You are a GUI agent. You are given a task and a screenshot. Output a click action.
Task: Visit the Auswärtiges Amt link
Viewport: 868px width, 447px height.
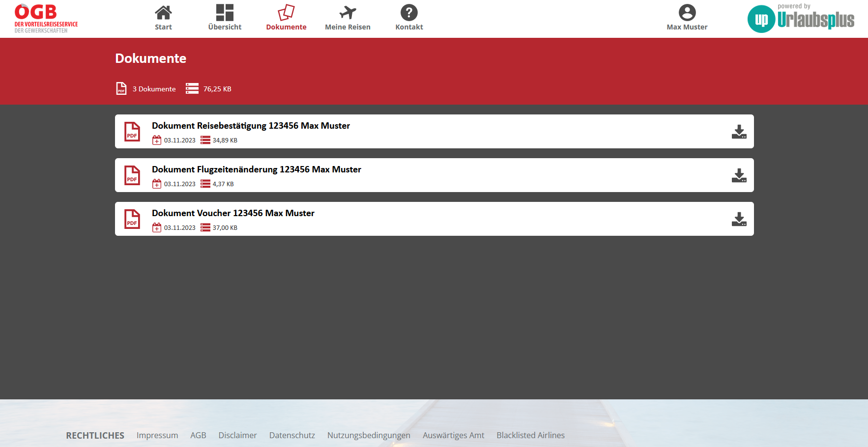coord(453,435)
